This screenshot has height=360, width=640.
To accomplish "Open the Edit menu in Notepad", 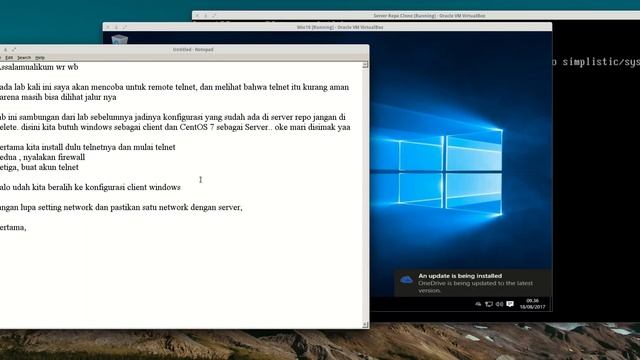I will pyautogui.click(x=9, y=58).
